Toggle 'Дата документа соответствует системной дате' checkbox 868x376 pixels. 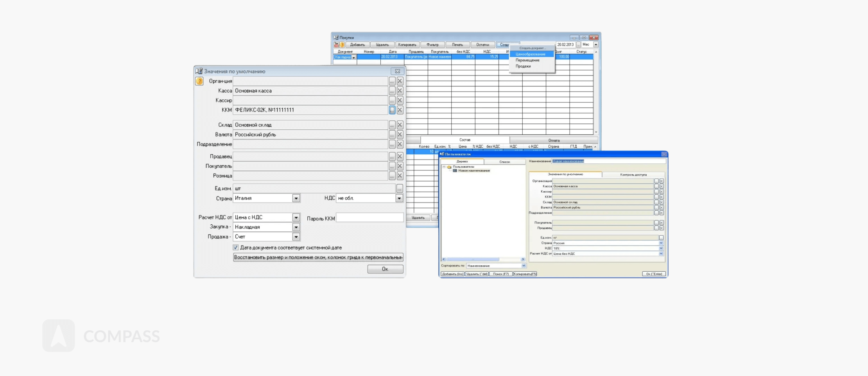236,247
